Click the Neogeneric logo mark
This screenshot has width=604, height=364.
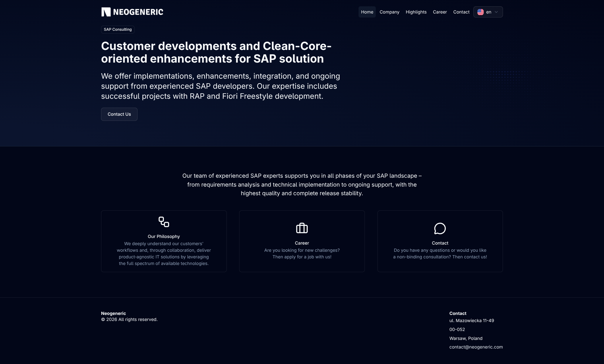106,12
